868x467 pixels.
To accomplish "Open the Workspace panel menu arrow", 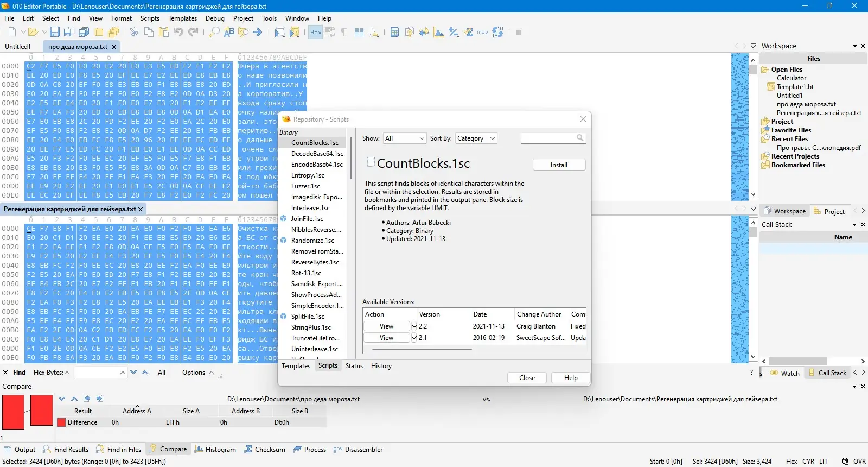I will pos(854,46).
